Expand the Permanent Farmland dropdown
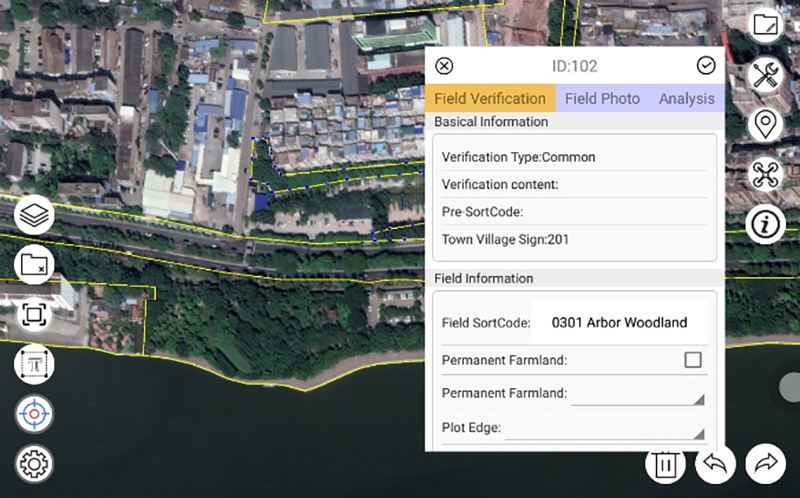The width and height of the screenshot is (800, 498). coord(638,394)
